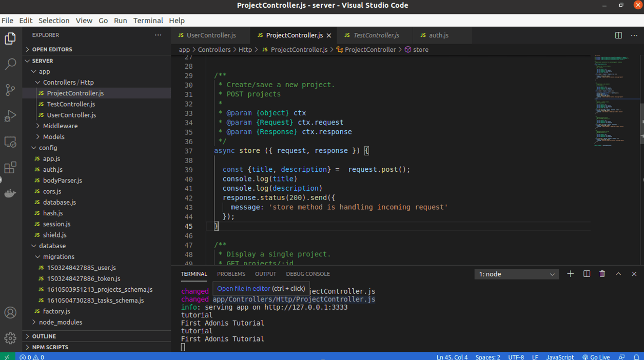
Task: Open the Explorer view in activity bar
Action: pyautogui.click(x=10, y=38)
